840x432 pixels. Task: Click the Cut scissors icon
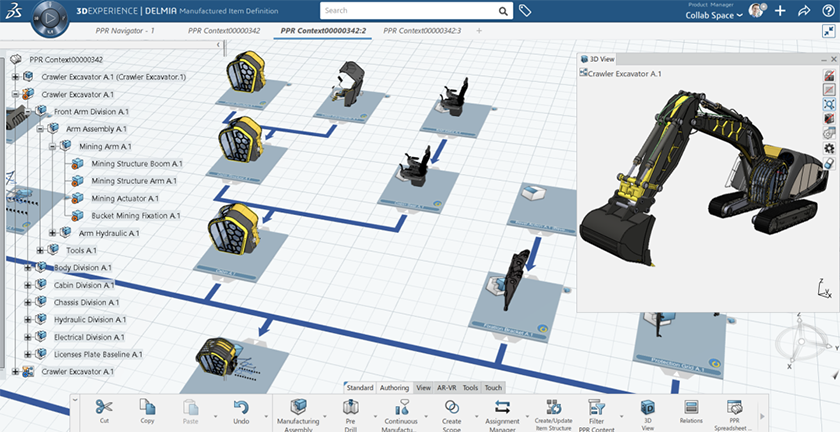pos(104,407)
